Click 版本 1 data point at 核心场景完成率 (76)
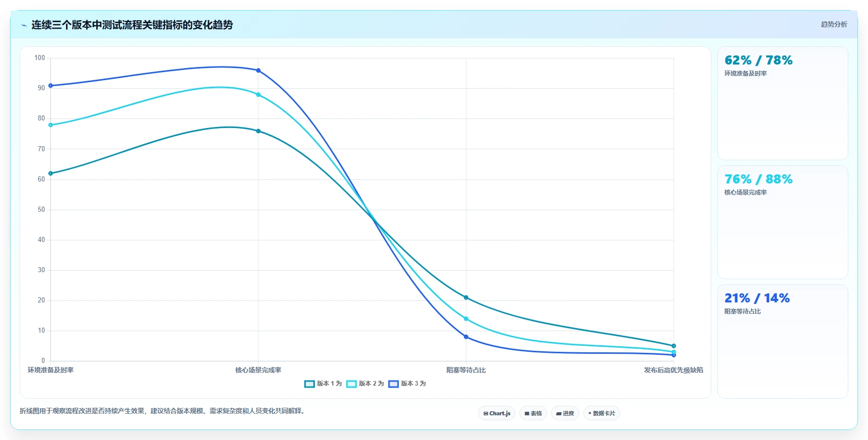 [x=258, y=131]
